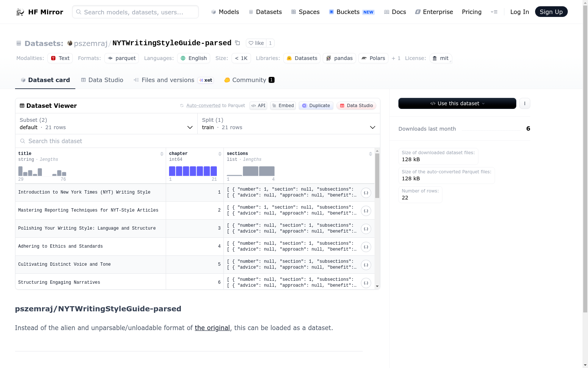Click the title lengths histogram

(42, 171)
